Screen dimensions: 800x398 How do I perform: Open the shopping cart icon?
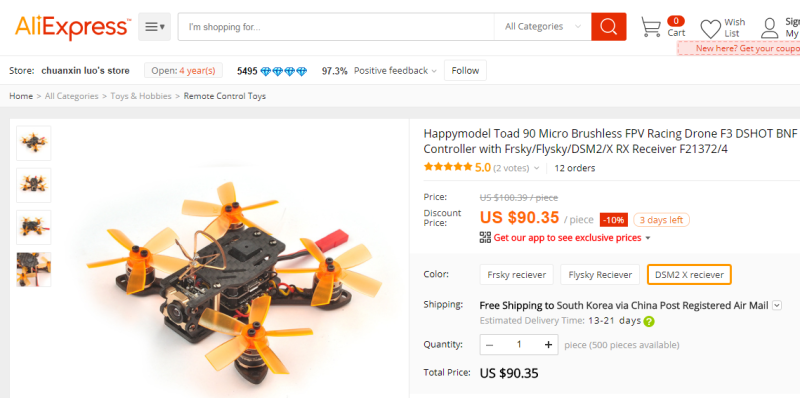tap(651, 27)
